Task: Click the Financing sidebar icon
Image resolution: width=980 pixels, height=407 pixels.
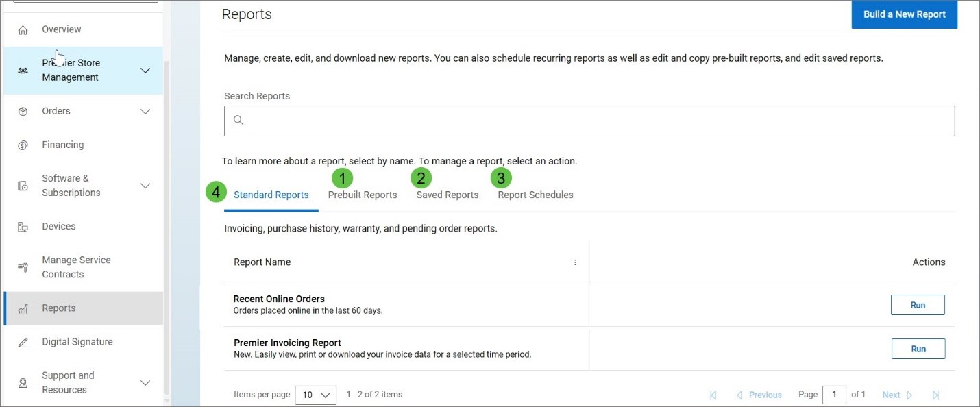Action: (23, 144)
